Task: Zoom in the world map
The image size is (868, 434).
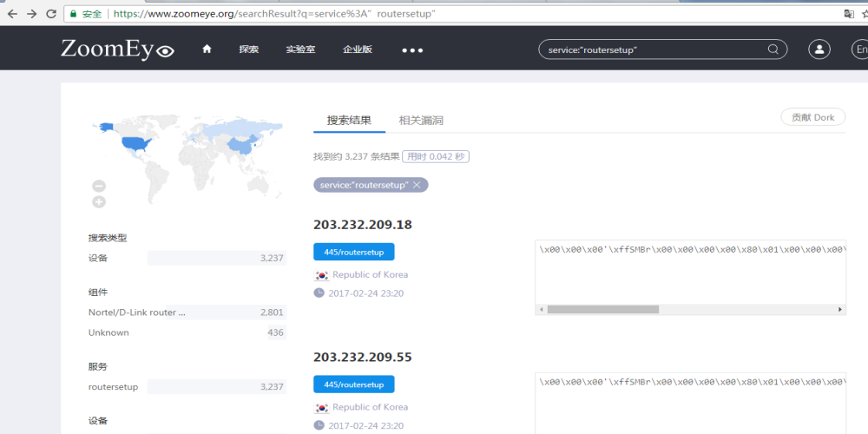Action: point(99,202)
